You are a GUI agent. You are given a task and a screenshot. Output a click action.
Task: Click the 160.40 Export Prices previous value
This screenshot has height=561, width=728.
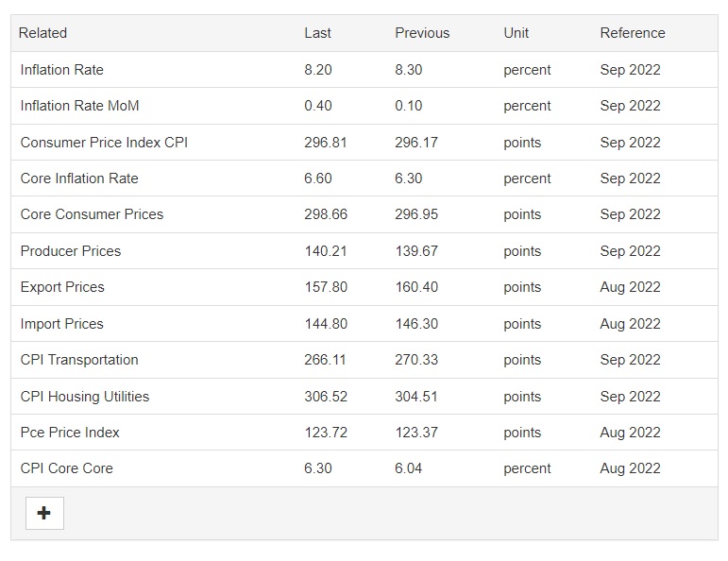coord(416,287)
